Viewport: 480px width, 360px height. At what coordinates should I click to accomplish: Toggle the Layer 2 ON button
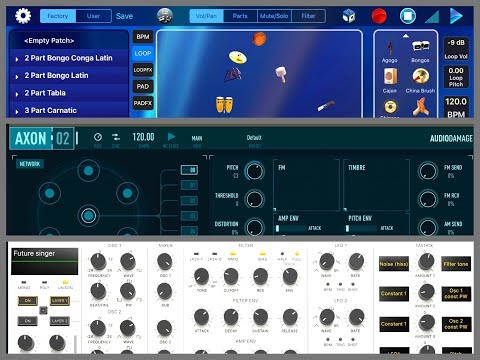28,321
